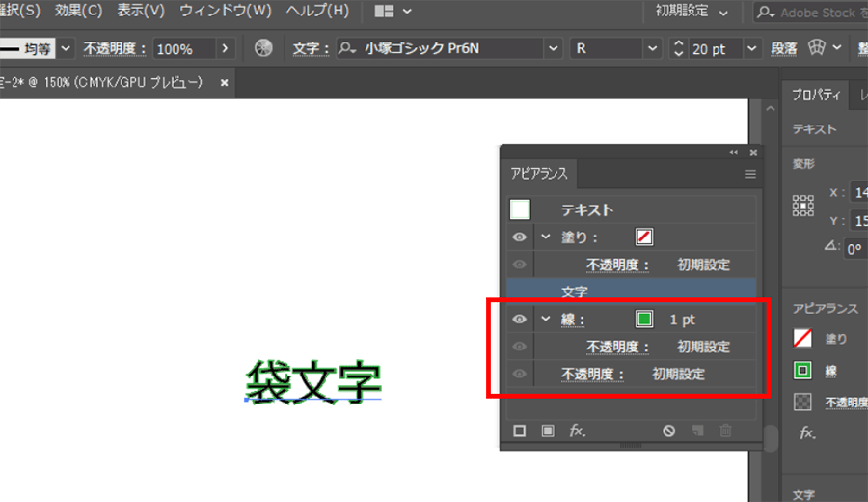Open the 初期設定 workspace switcher
Viewport: 868px width, 502px height.
point(692,11)
